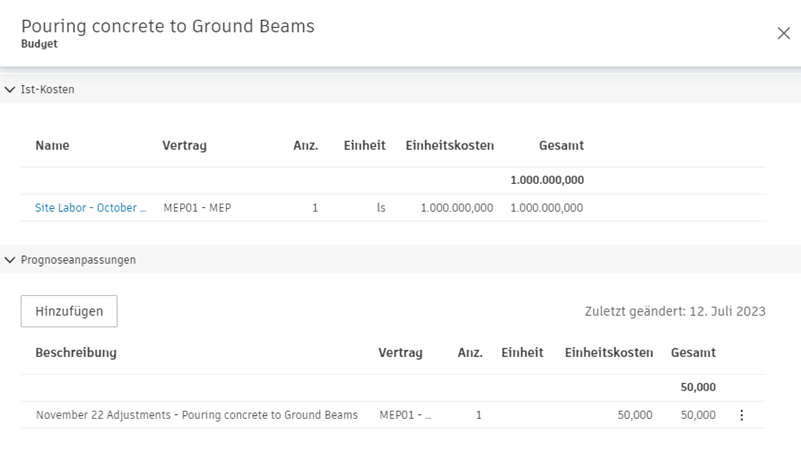Collapse the Ist-Kosten section
The width and height of the screenshot is (801, 452).
10,90
